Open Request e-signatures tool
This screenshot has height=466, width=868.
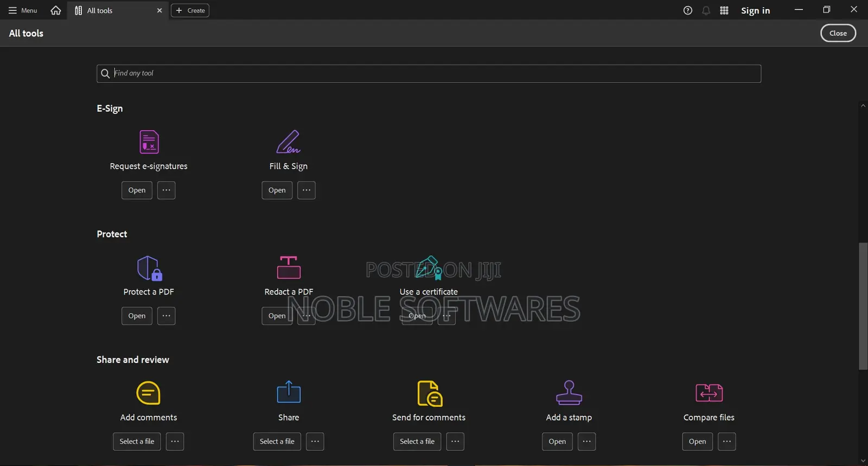[x=137, y=190]
